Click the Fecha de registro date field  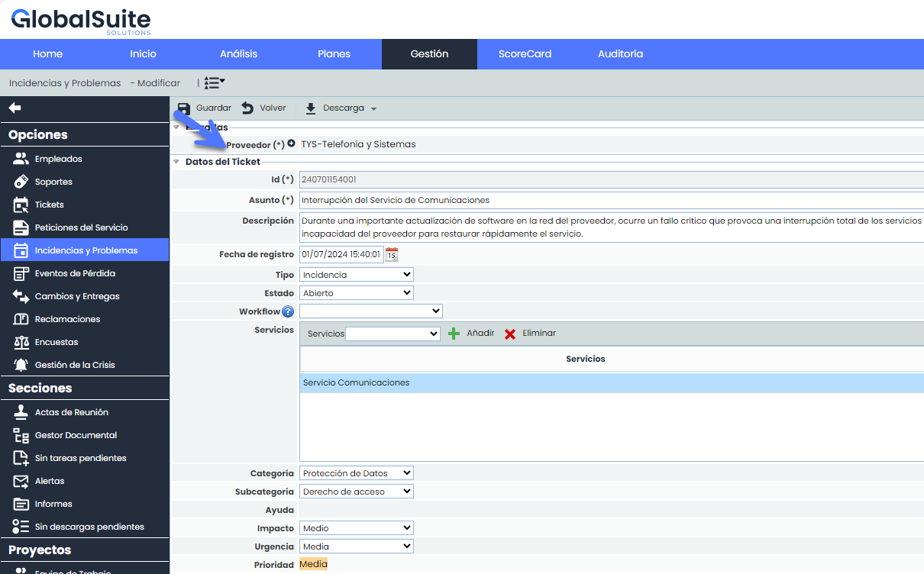pos(341,254)
